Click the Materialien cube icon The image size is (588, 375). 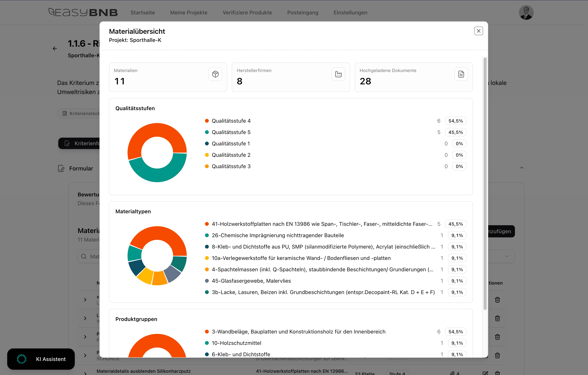(x=215, y=74)
